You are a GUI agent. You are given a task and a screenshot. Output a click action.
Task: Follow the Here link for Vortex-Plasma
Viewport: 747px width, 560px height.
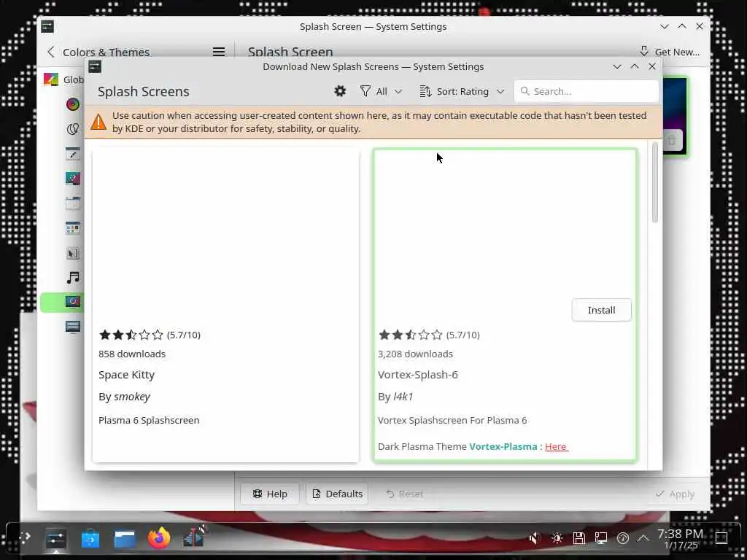tap(556, 447)
